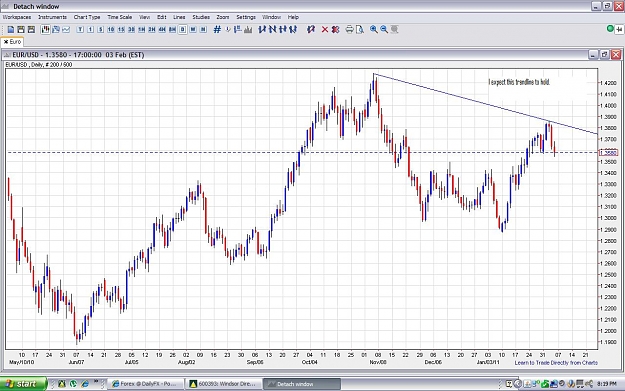This screenshot has height=391, width=625.
Task: Select the Daily (D) time scale button
Action: coord(183,29)
